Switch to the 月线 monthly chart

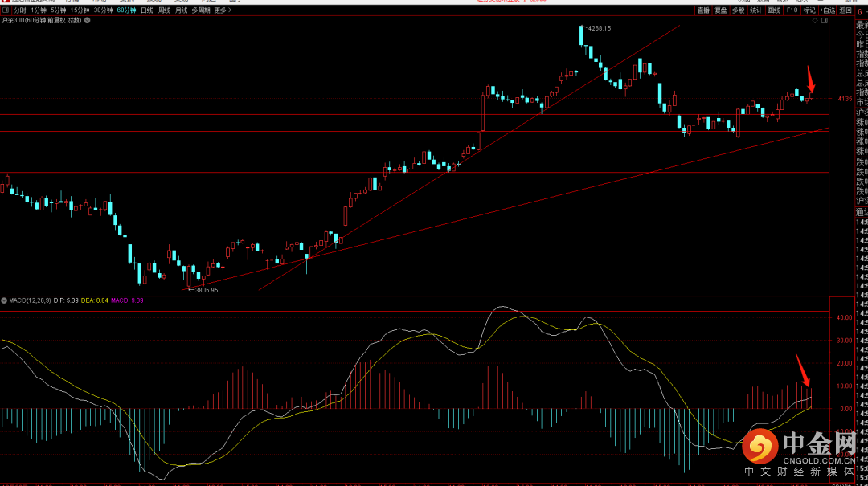pyautogui.click(x=182, y=10)
